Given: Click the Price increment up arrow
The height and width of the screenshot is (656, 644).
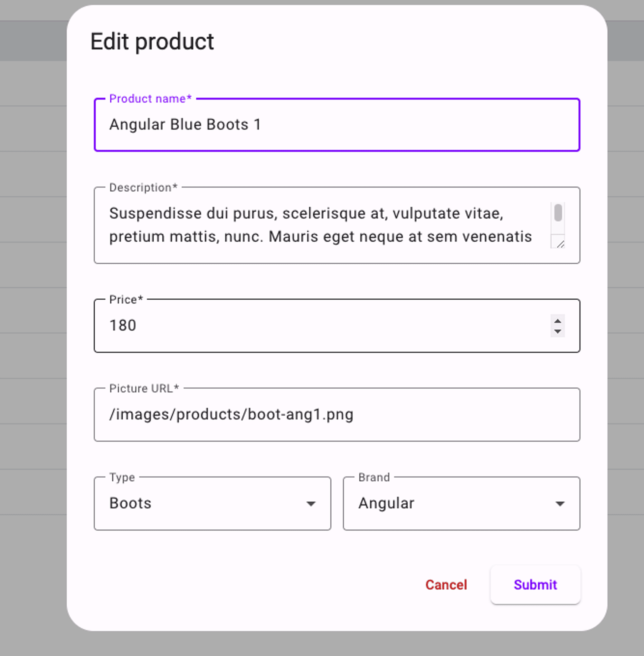Looking at the screenshot, I should click(557, 321).
